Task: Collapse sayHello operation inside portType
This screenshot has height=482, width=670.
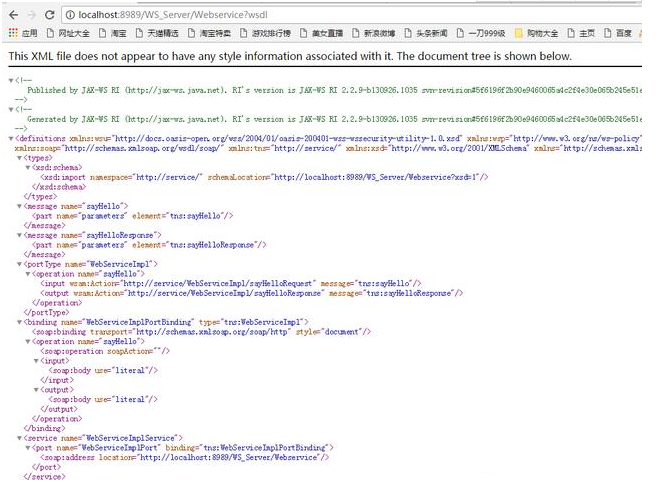Action: coord(28,274)
